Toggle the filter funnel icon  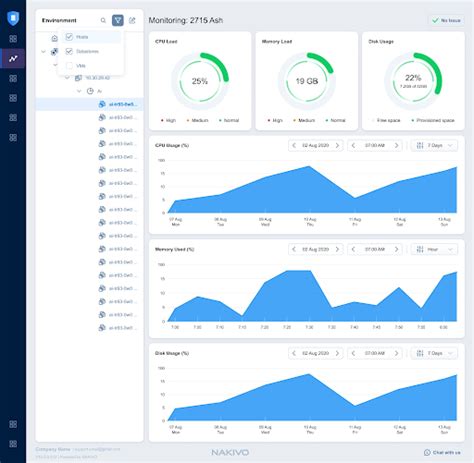coord(118,20)
